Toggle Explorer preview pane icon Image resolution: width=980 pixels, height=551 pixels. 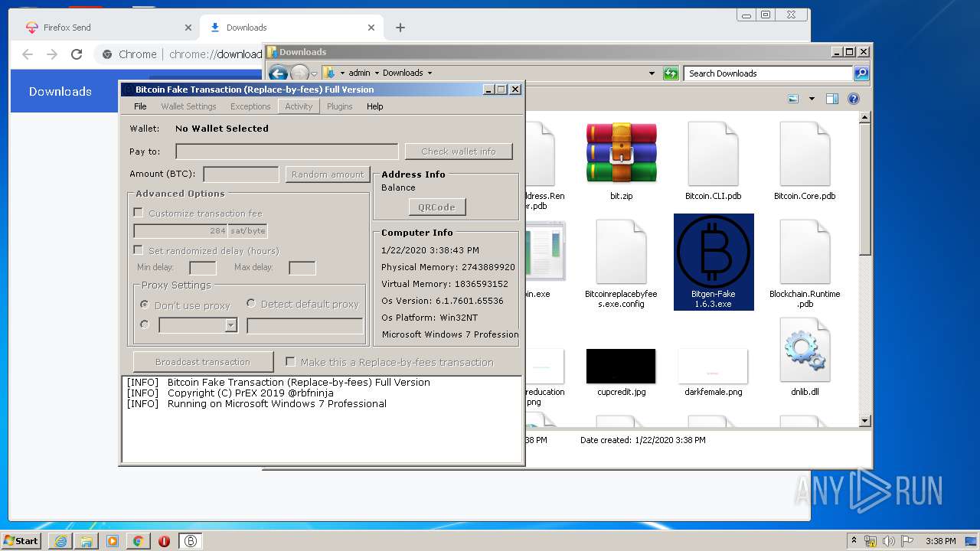click(832, 99)
